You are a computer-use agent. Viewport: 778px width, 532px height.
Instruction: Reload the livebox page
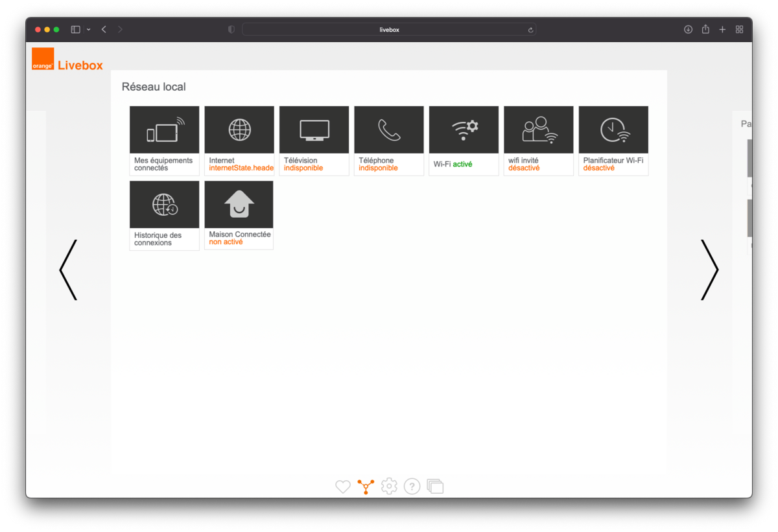530,30
